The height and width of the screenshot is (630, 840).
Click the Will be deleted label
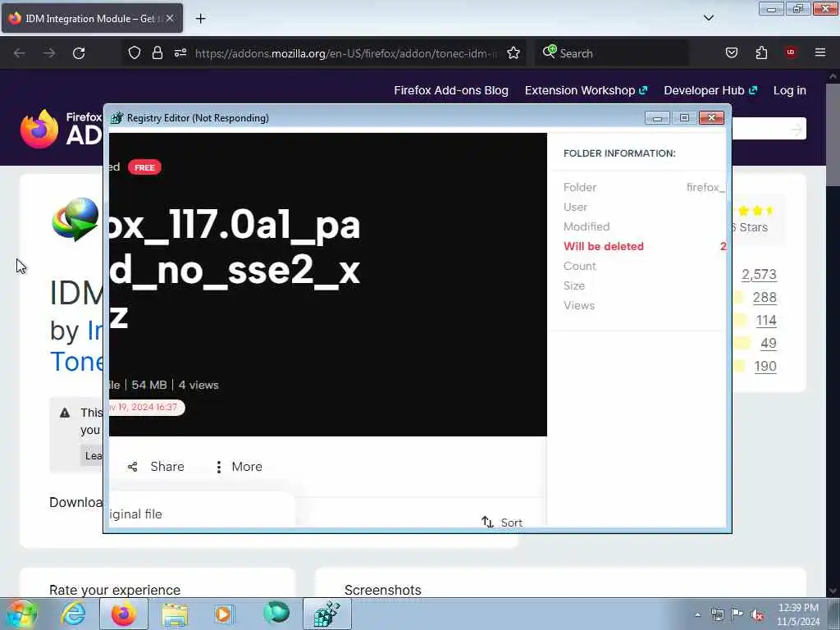coord(604,246)
